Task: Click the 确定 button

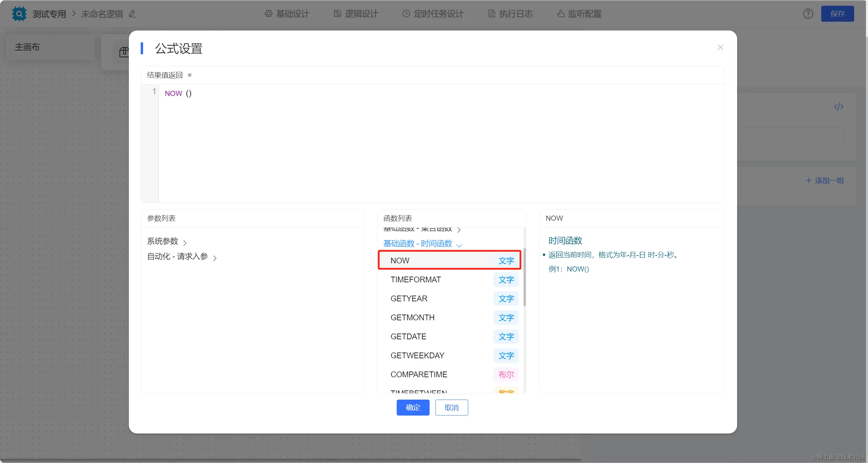Action: [x=413, y=407]
